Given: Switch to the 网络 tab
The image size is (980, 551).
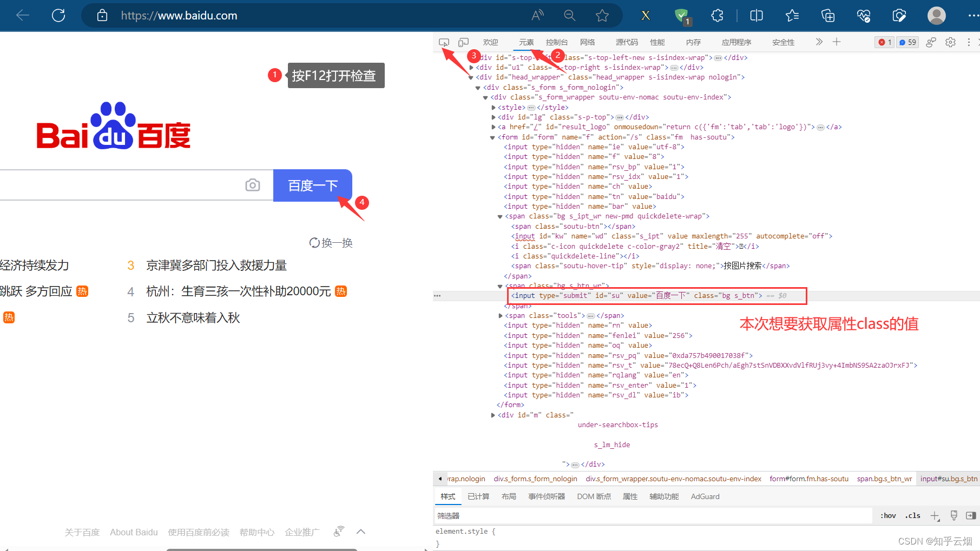Looking at the screenshot, I should (587, 42).
